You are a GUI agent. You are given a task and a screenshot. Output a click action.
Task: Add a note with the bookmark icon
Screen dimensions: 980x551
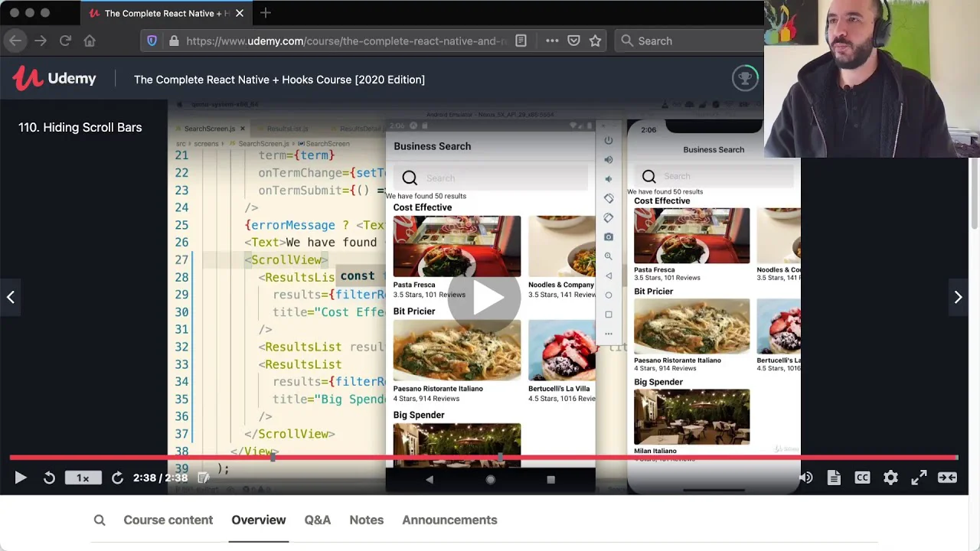(204, 478)
